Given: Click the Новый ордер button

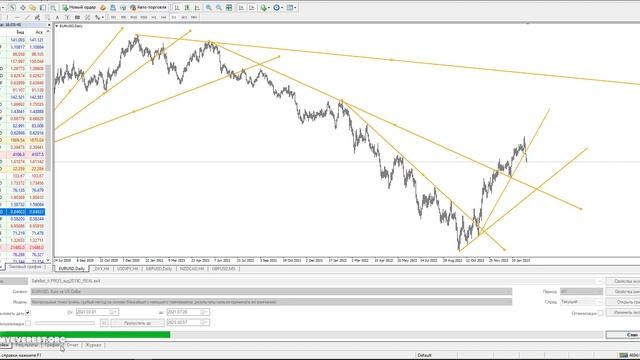Looking at the screenshot, I should pos(79,7).
